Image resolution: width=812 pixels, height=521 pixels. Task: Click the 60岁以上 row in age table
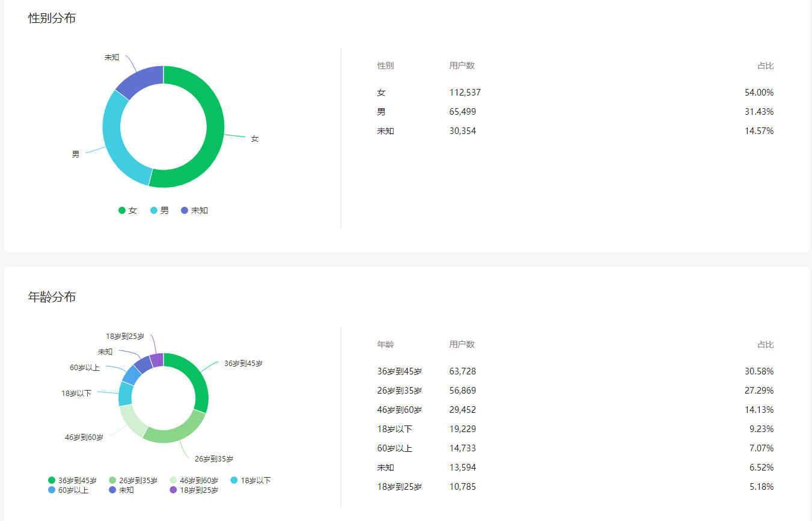tap(576, 448)
